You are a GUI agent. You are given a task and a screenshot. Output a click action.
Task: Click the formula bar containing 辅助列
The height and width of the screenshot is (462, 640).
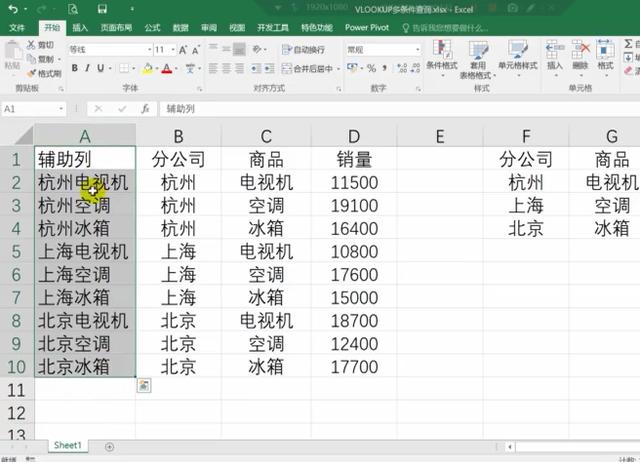click(x=400, y=109)
